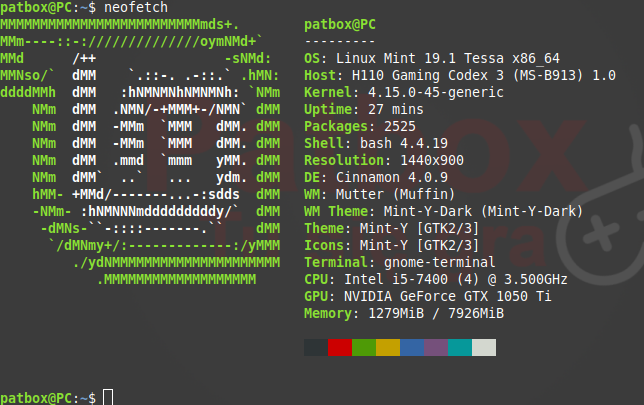Screen dimensions: 644x405
Task: Click the light gray palette block
Action: coord(484,347)
